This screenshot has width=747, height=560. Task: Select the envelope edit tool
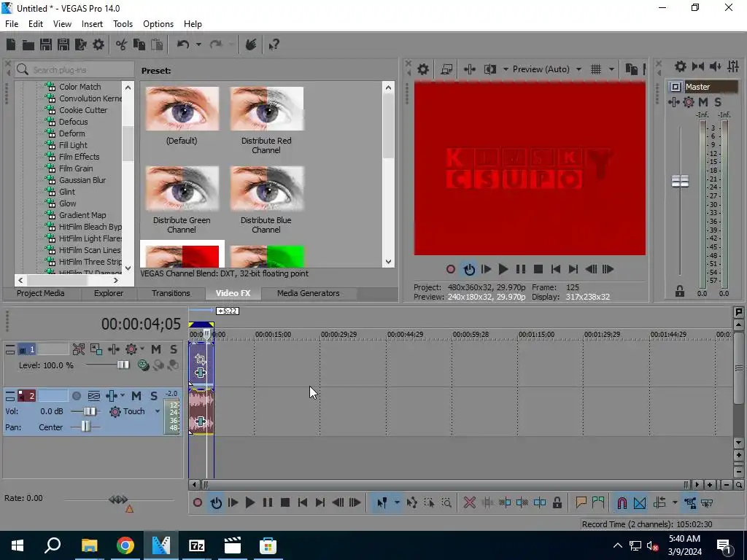(x=411, y=502)
